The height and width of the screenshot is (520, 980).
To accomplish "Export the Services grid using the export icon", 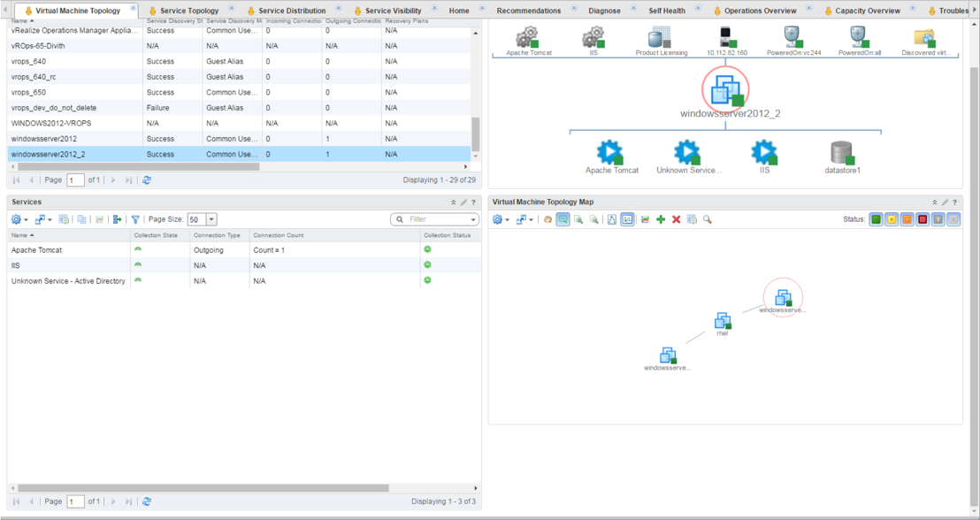I will [x=116, y=219].
